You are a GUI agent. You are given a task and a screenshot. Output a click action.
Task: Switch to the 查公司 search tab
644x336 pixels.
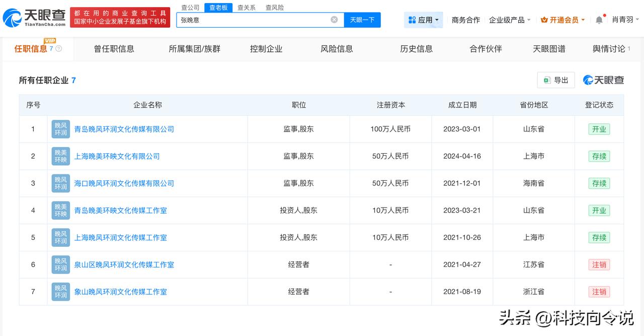(190, 8)
